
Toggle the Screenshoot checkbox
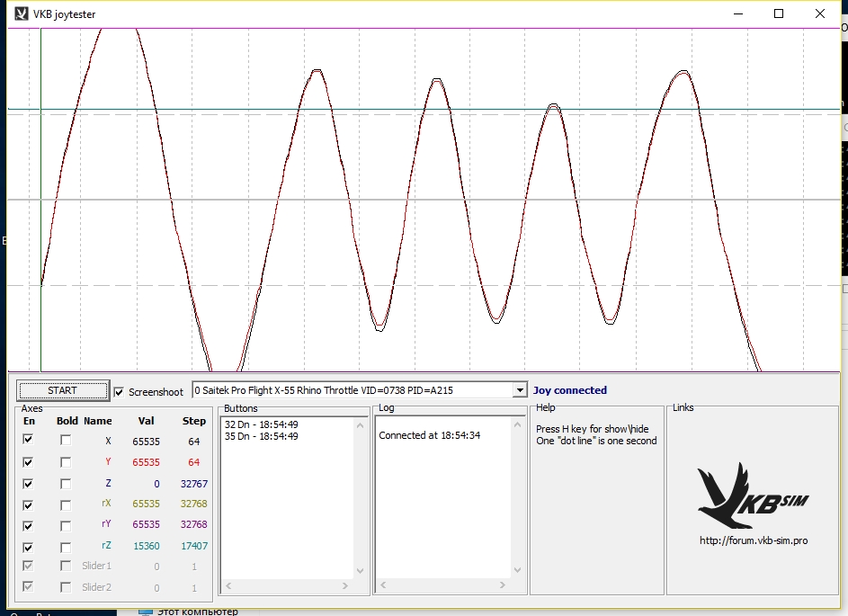coord(120,392)
